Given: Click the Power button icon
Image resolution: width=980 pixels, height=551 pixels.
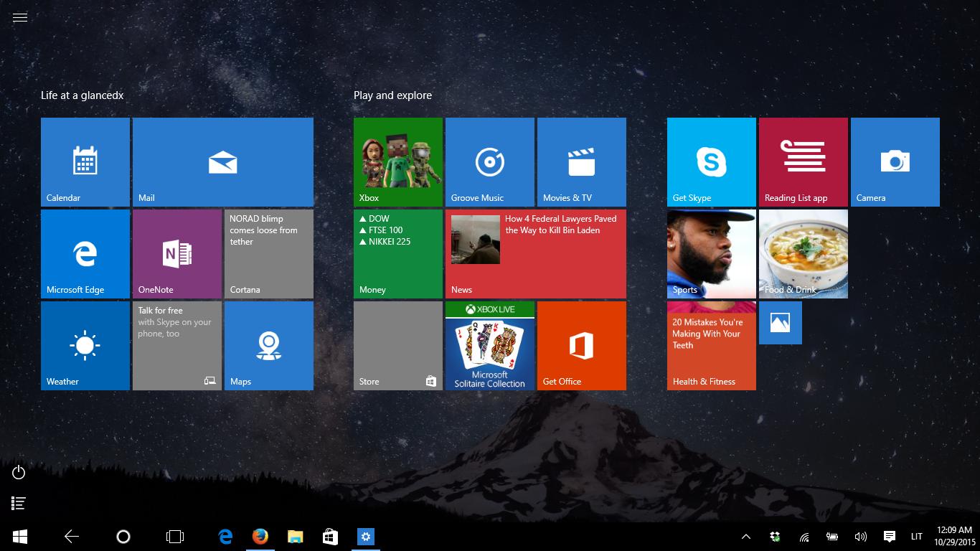Looking at the screenshot, I should click(x=19, y=472).
